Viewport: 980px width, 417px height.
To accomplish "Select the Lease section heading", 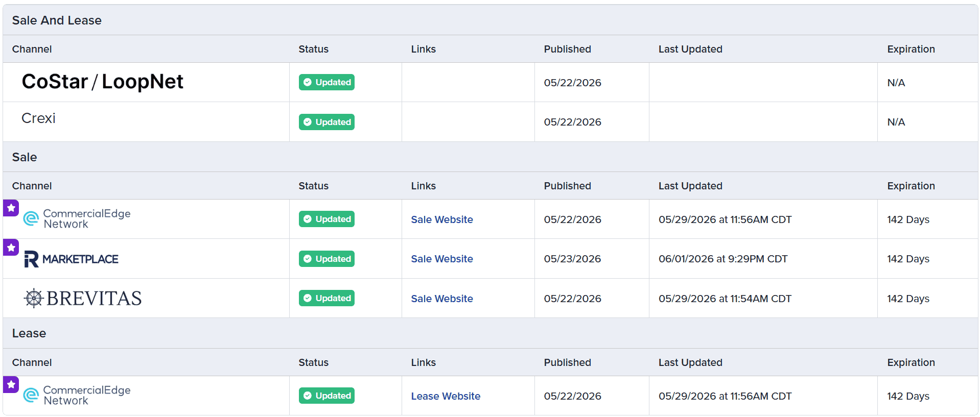I will coord(29,333).
